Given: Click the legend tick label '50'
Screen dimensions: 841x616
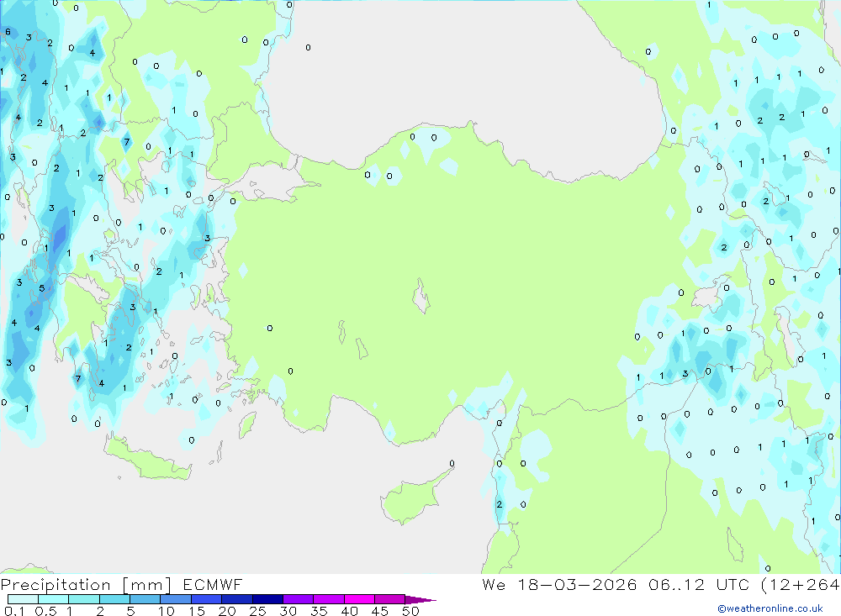Looking at the screenshot, I should pos(410,611).
